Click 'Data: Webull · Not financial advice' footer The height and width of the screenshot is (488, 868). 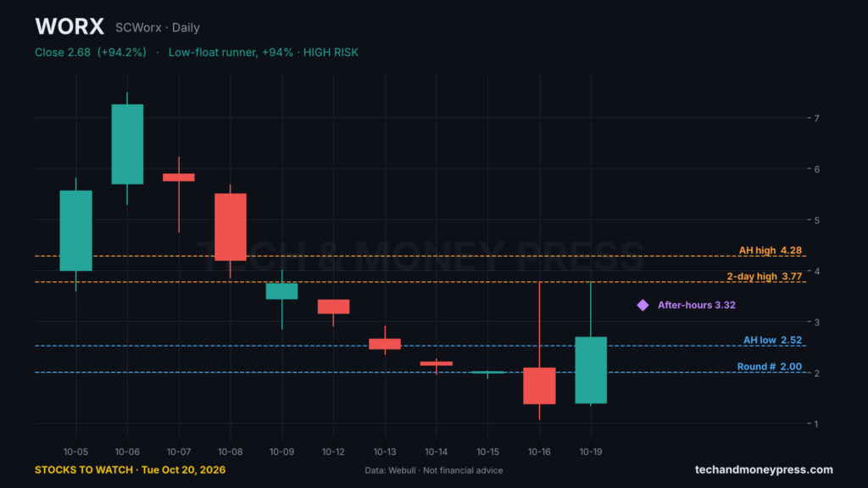(434, 470)
